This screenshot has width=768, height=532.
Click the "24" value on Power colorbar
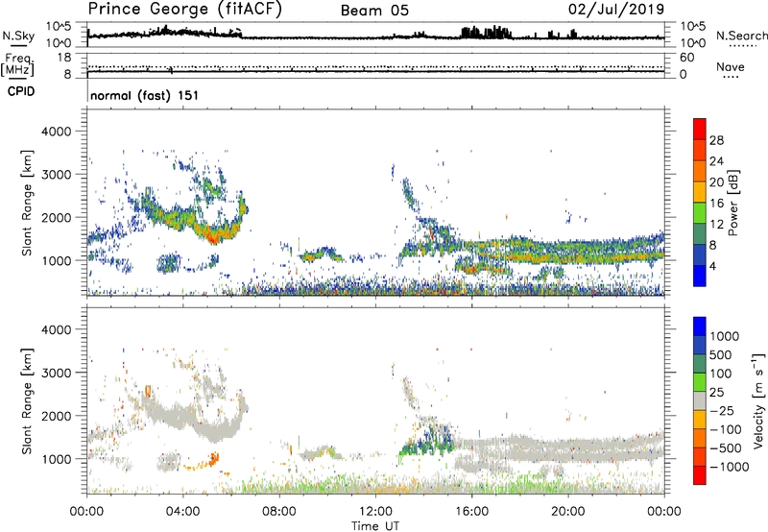716,161
